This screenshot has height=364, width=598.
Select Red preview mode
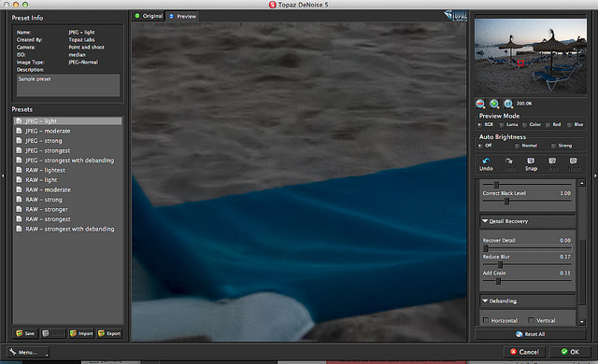pos(548,125)
